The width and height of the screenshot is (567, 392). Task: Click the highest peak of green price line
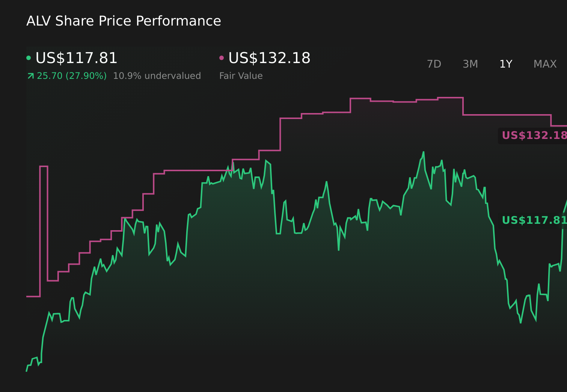click(x=424, y=152)
